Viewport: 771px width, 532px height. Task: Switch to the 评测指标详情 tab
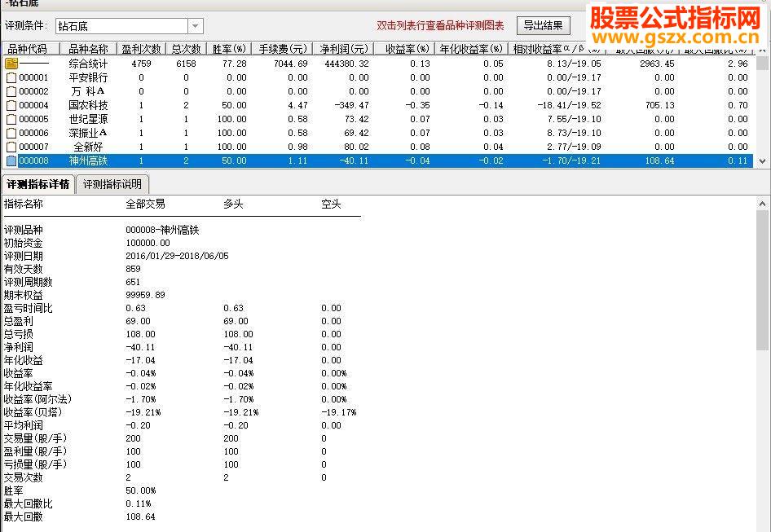pyautogui.click(x=37, y=184)
